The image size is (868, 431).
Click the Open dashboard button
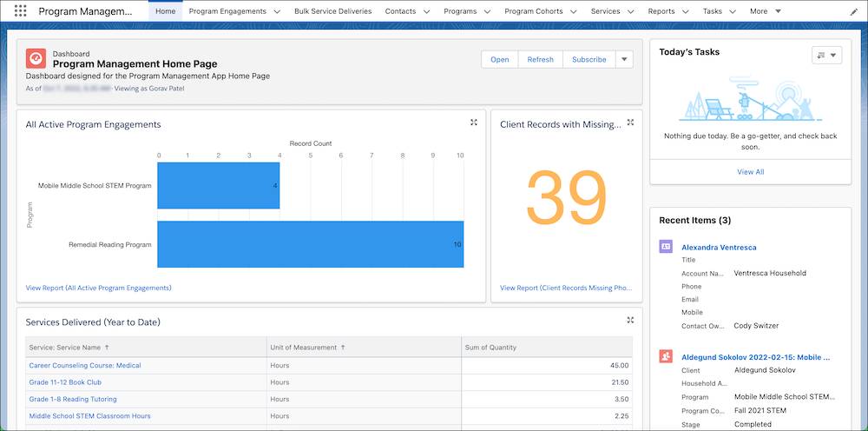pos(500,59)
